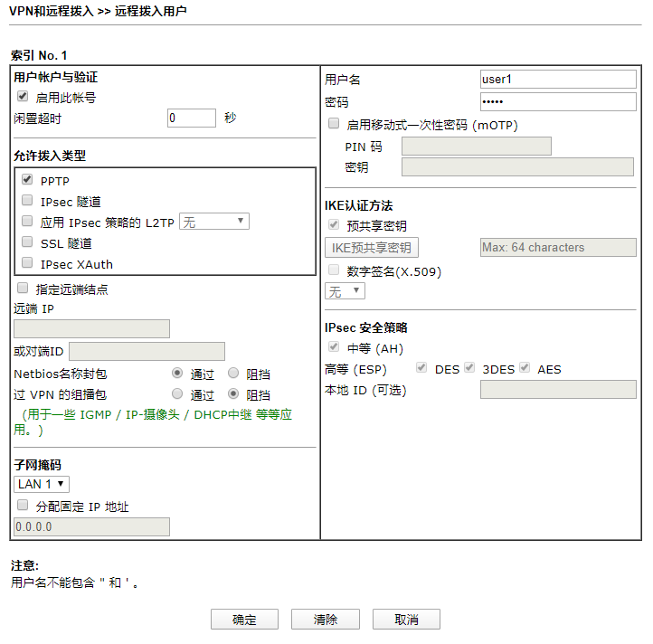Enable the IPsec 隧道 checkbox
653x644 pixels.
(27, 201)
